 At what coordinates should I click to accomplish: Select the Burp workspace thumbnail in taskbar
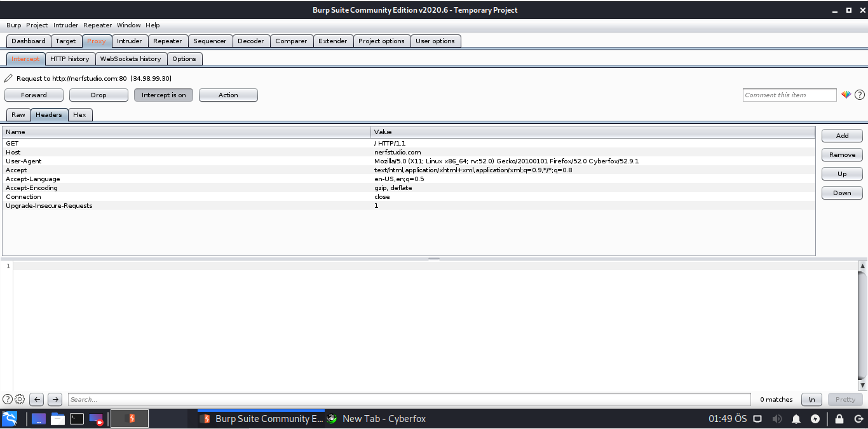(130, 418)
